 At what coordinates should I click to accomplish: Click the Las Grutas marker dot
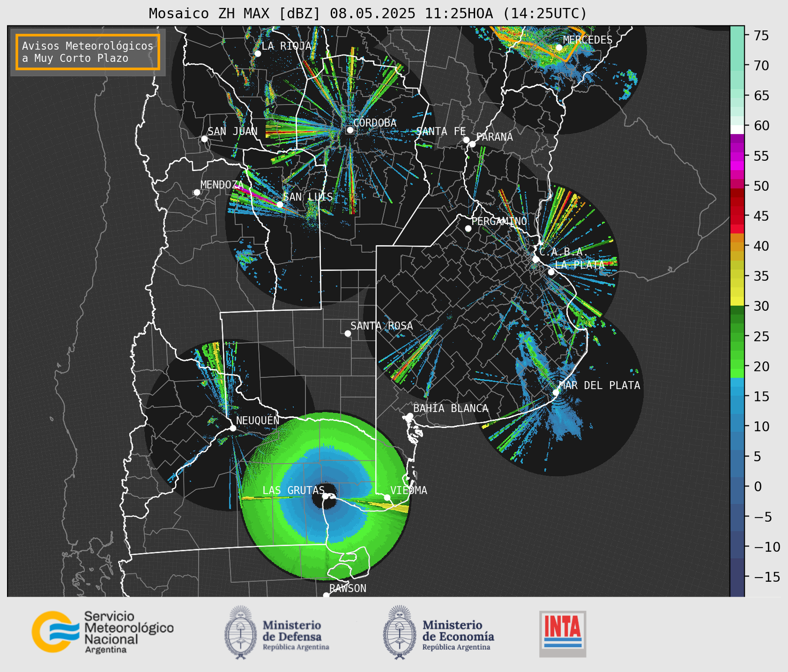coord(325,496)
